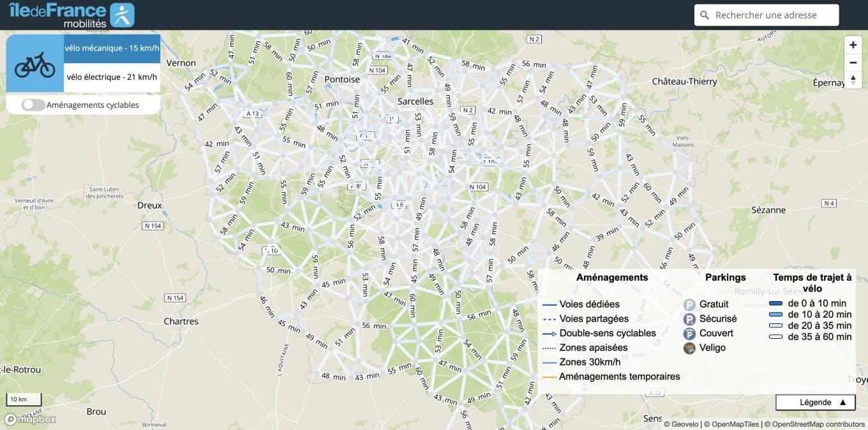Image resolution: width=868 pixels, height=430 pixels.
Task: Click the Sécurisé parking icon in legend
Action: [689, 319]
